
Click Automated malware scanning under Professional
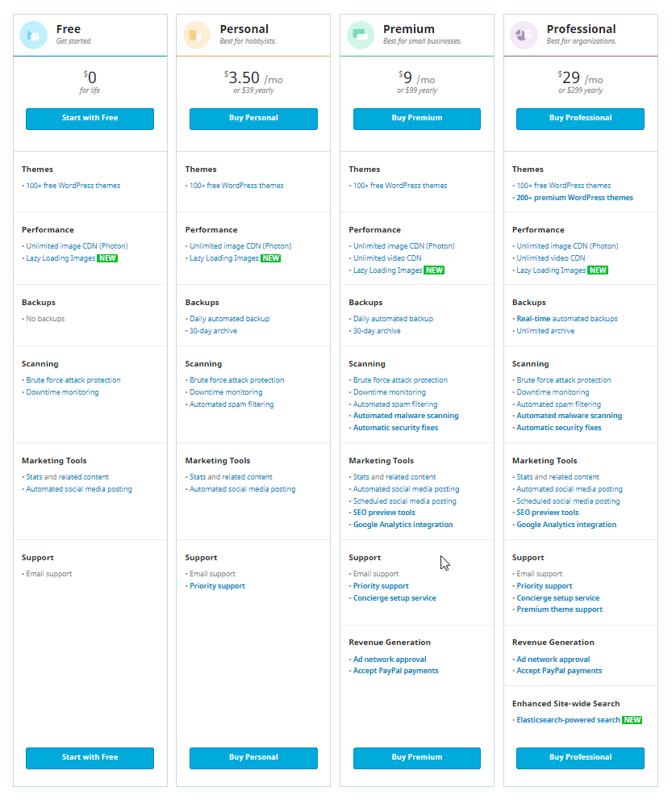pos(570,416)
